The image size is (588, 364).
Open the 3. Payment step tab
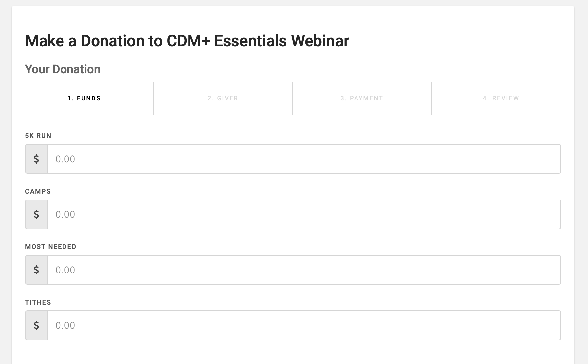pyautogui.click(x=362, y=98)
